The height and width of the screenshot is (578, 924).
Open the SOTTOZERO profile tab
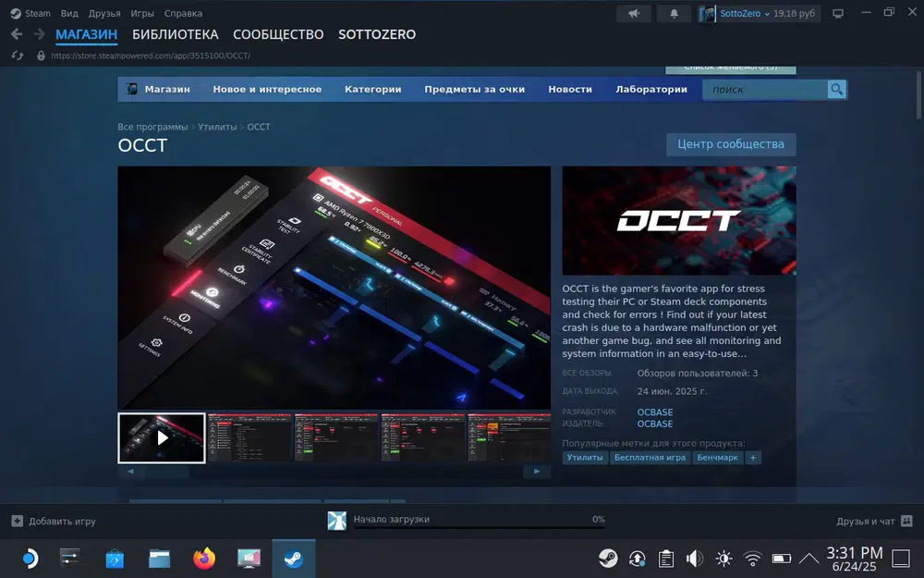click(x=377, y=35)
